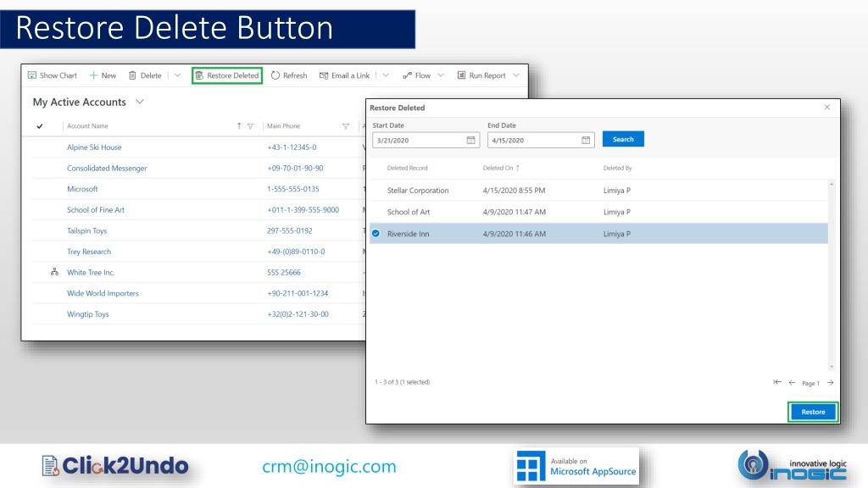Click the Restore button

[x=813, y=412]
